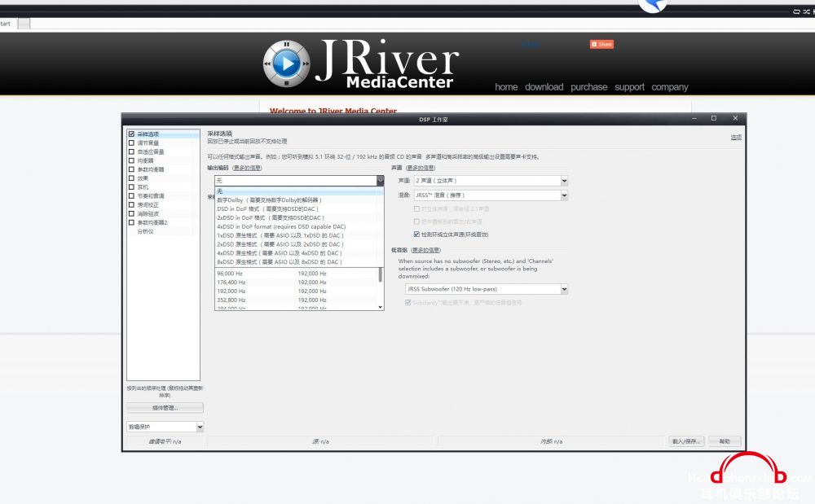The height and width of the screenshot is (504, 815).
Task: Click the JRiver Media Center round player logo
Action: [x=286, y=64]
